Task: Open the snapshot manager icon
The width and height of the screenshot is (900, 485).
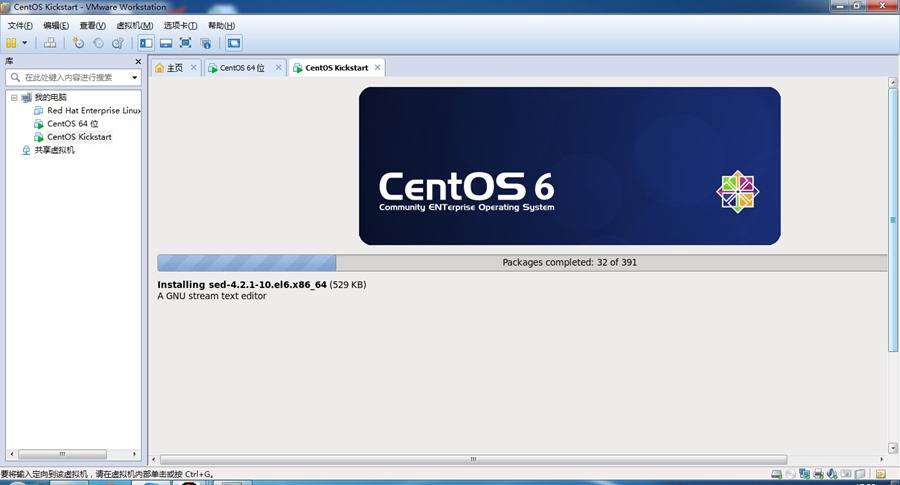Action: pyautogui.click(x=118, y=43)
